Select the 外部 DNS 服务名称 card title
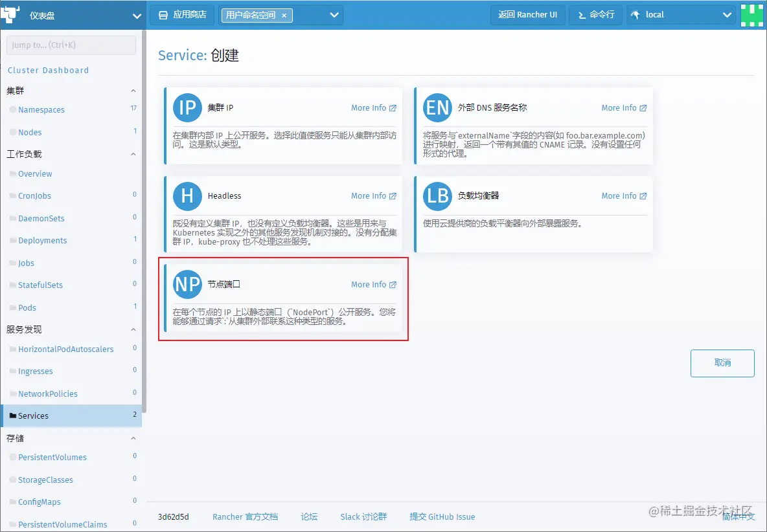Image resolution: width=767 pixels, height=532 pixels. pos(492,107)
